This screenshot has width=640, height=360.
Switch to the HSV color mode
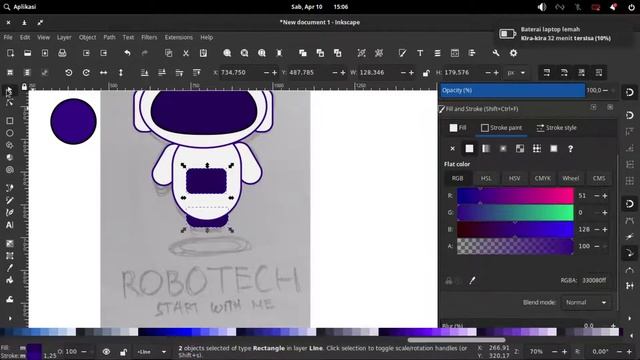click(x=514, y=178)
